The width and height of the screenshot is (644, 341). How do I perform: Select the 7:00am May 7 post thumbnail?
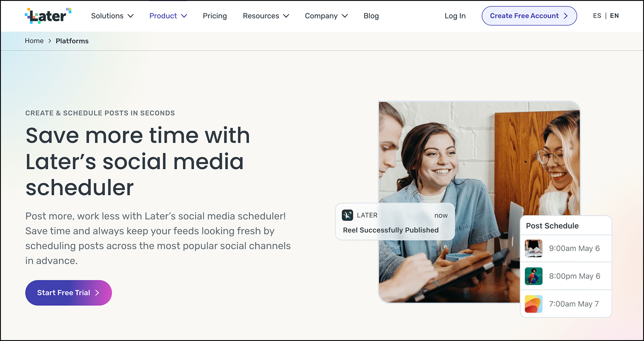[x=534, y=304]
